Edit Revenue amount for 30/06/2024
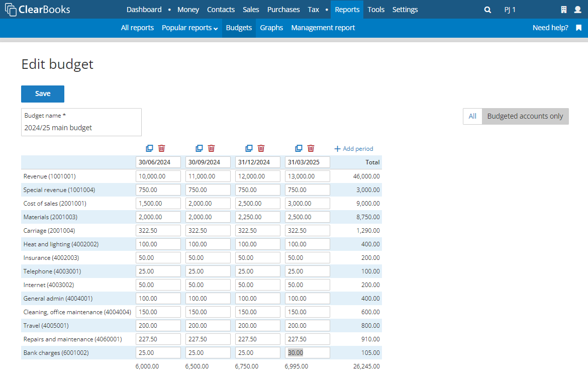Viewport: 588px width, 372px height. [x=158, y=176]
